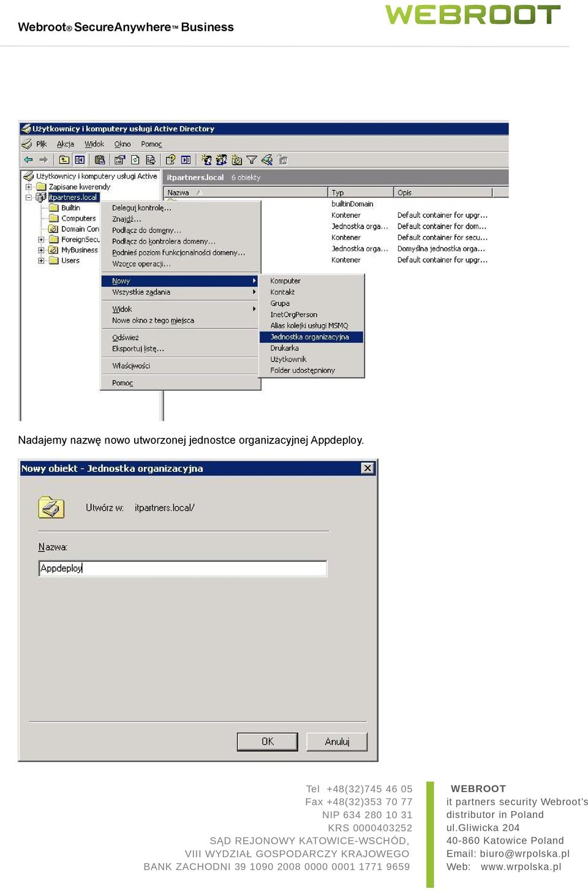
Task: Click the Typ column header
Action: click(x=361, y=192)
